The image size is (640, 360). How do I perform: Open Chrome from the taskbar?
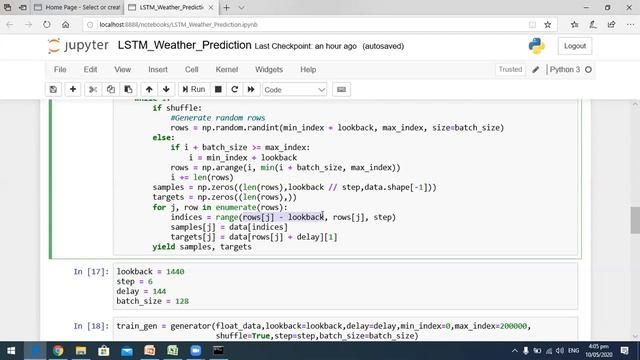[x=58, y=351]
